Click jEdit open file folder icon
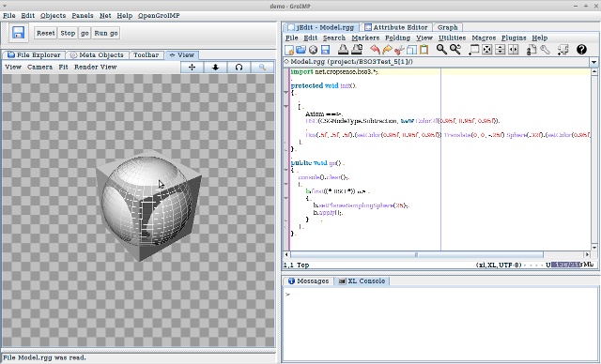The height and width of the screenshot is (364, 601). pyautogui.click(x=300, y=50)
